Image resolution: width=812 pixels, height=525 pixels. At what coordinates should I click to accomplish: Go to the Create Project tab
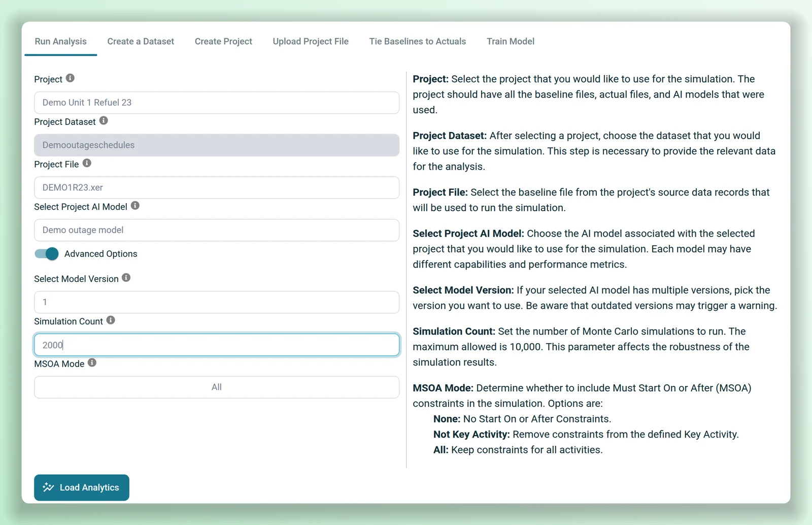223,42
